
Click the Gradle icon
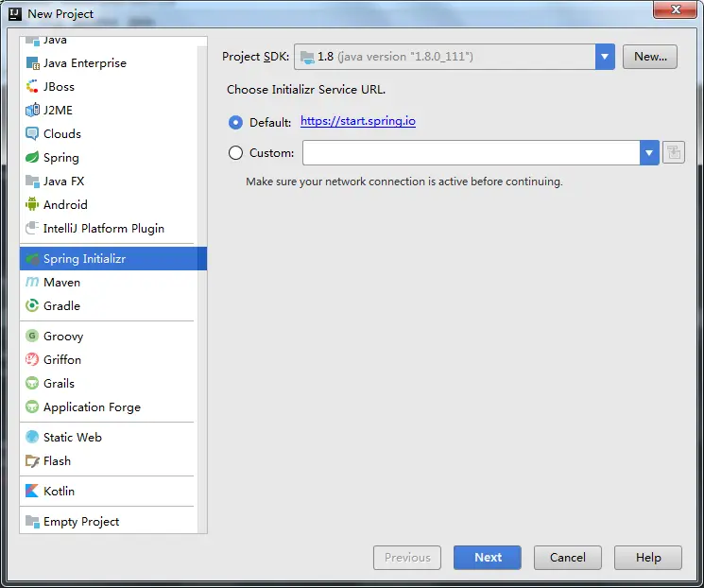[x=32, y=306]
